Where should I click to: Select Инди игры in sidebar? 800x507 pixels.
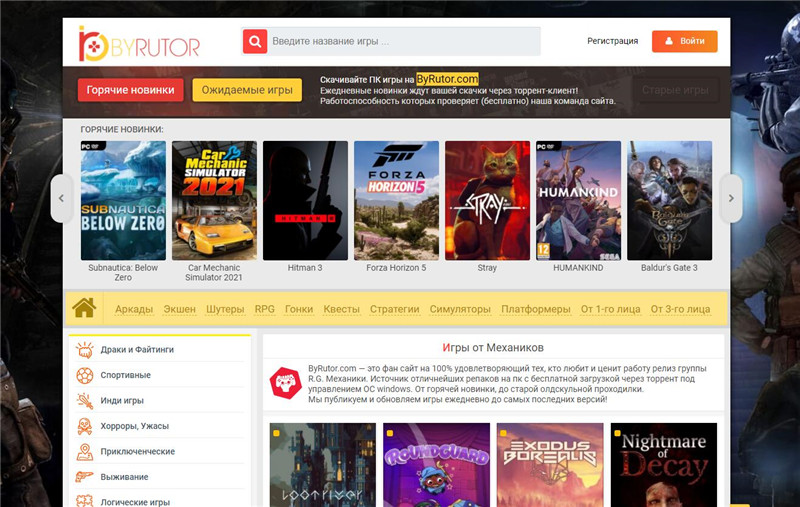coord(122,401)
